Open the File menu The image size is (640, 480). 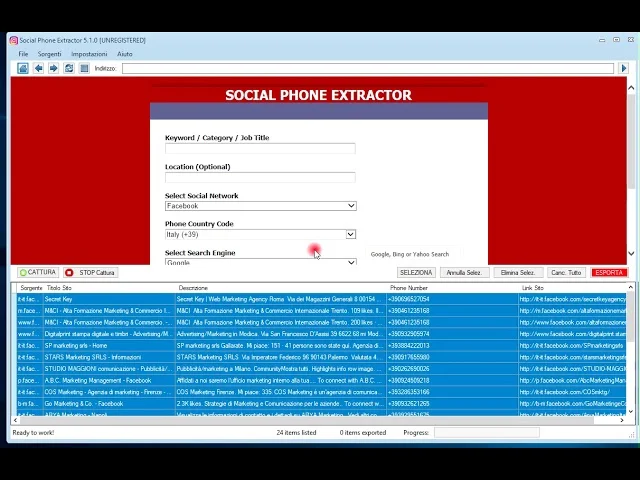pos(23,54)
